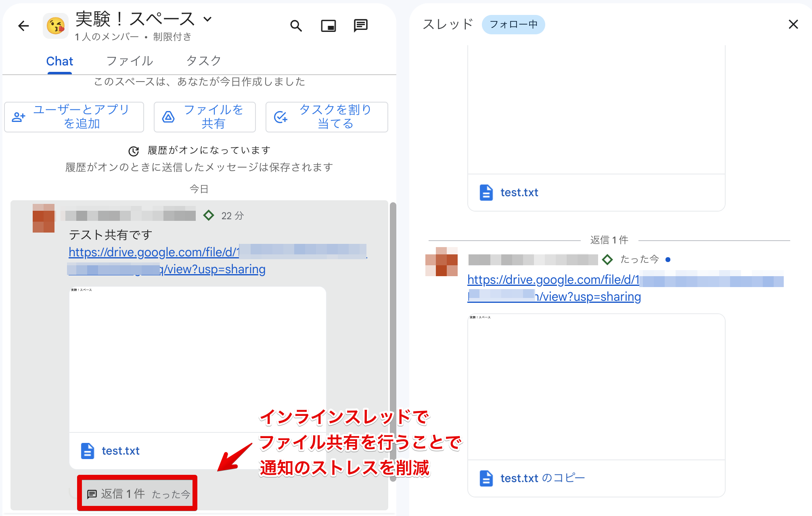Click the picture-in-picture window icon
The height and width of the screenshot is (516, 812).
[x=328, y=26]
